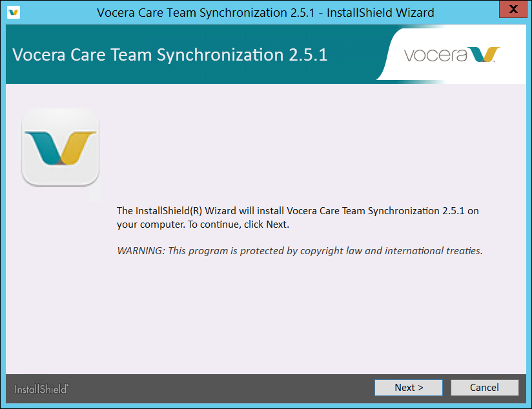532x409 pixels.
Task: Click the banner heading Vocera Care Team Synchronization 2.5.1
Action: coord(170,55)
